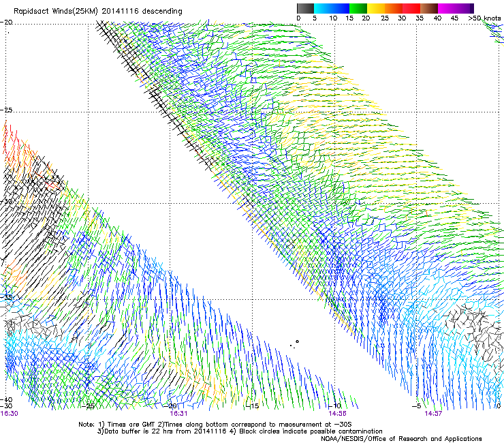Click the cyan-blue 5-15 knots legend band
Screen dimensions: 504x443
(332, 8)
